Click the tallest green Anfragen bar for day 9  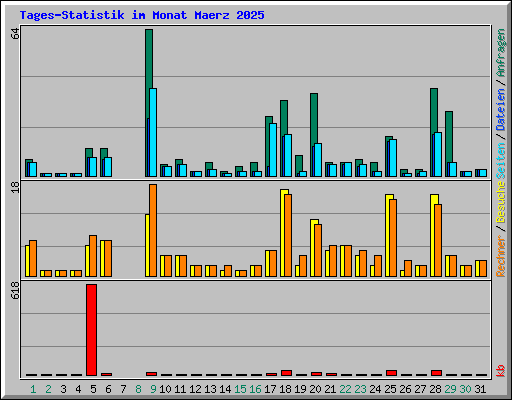tap(149, 59)
